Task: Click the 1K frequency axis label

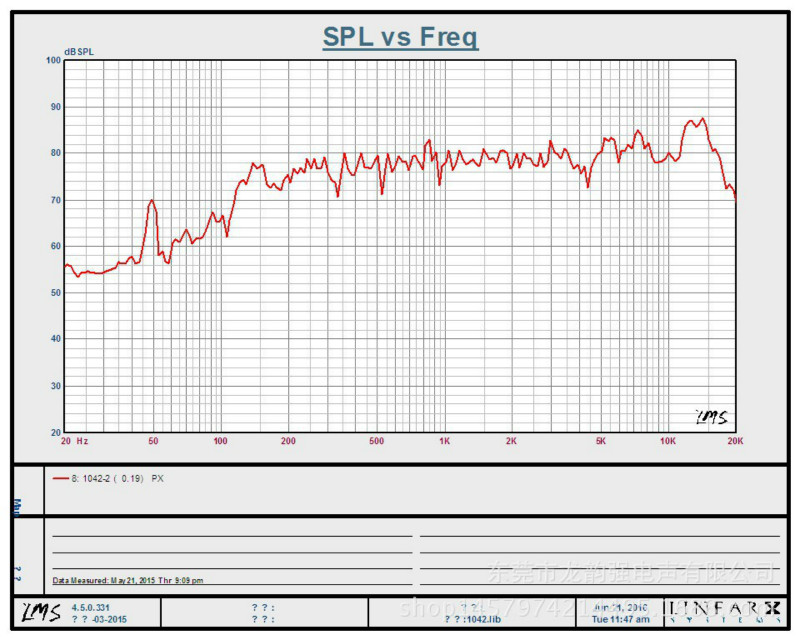Action: [x=444, y=441]
